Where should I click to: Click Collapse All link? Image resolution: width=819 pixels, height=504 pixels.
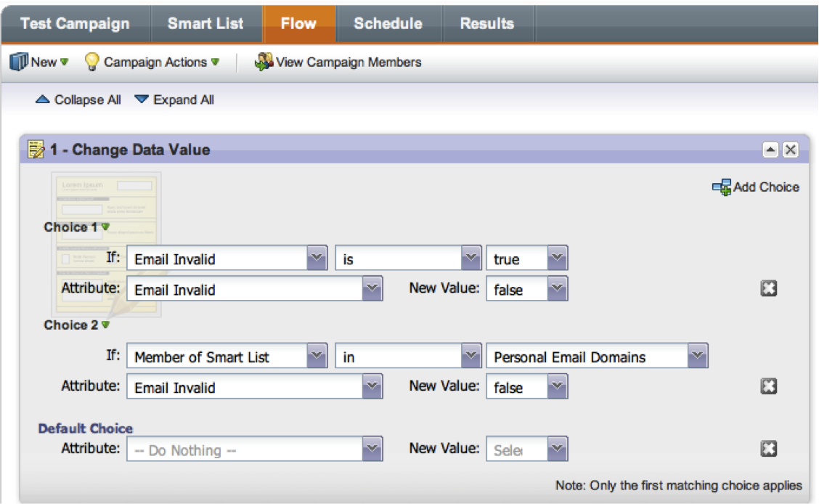(78, 100)
